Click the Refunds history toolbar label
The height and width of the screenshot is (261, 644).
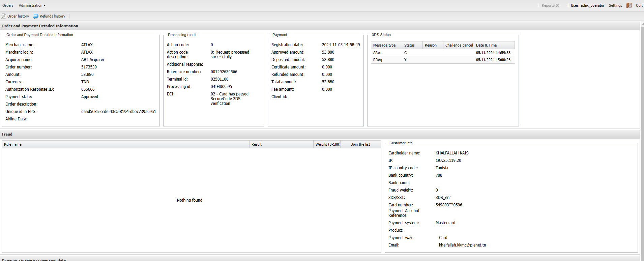[52, 16]
